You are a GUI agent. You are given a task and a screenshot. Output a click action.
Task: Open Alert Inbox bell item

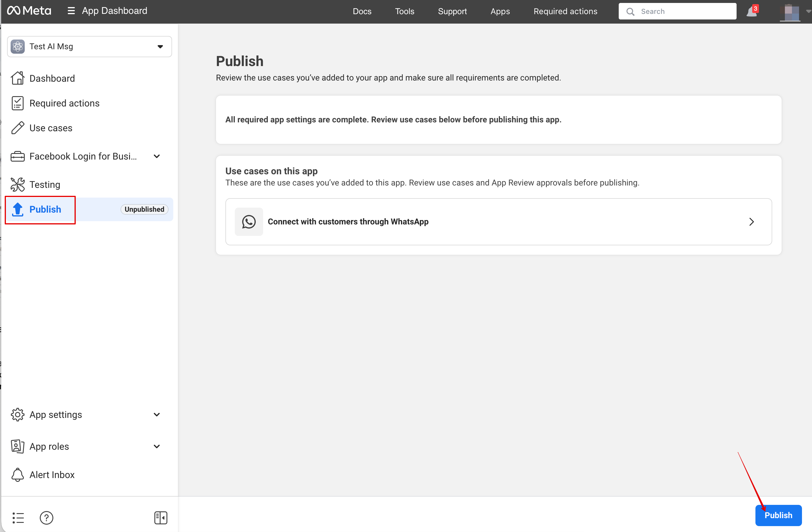coord(52,474)
